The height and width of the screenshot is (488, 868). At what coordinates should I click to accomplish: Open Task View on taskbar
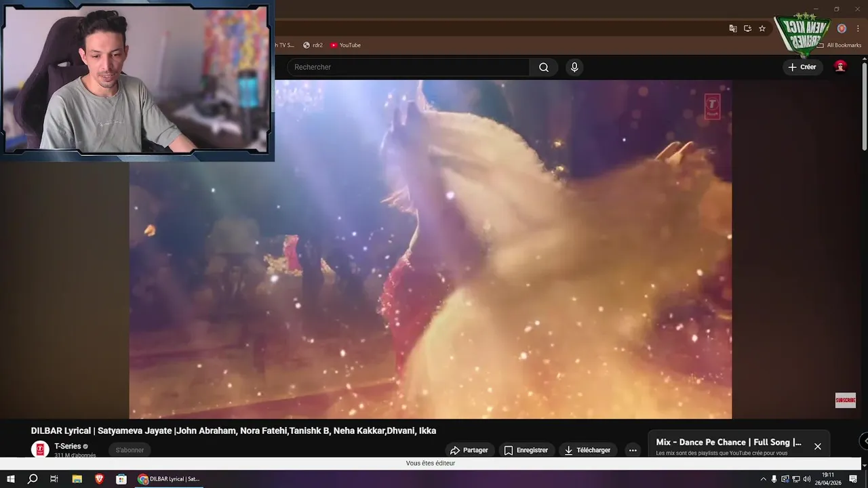tap(54, 479)
